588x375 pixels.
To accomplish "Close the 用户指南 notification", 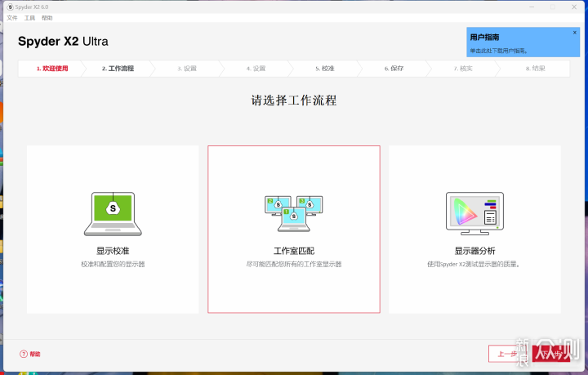I will coord(574,33).
